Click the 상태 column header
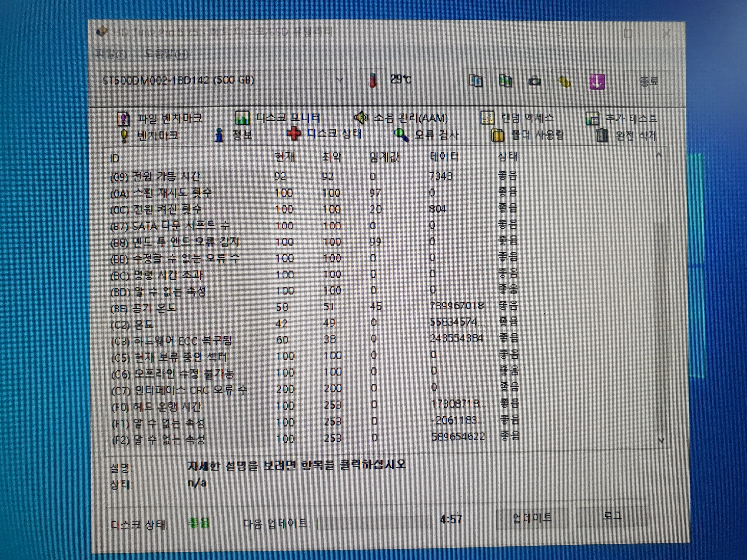Viewport: 747px width, 560px height. pyautogui.click(x=508, y=156)
